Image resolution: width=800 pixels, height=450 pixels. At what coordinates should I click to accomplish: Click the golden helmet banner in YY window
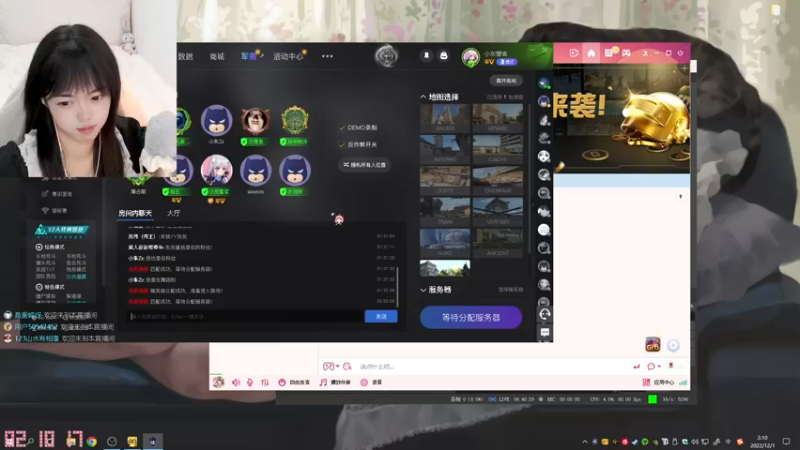(621, 118)
